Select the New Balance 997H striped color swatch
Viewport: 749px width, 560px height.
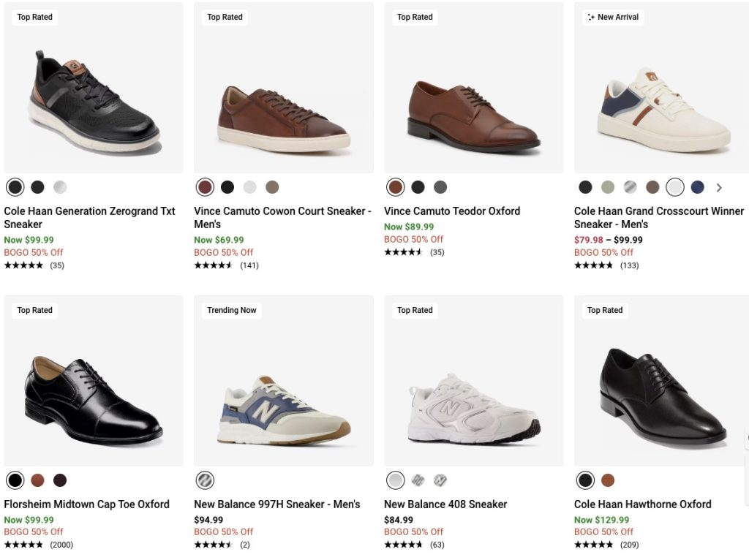[205, 480]
